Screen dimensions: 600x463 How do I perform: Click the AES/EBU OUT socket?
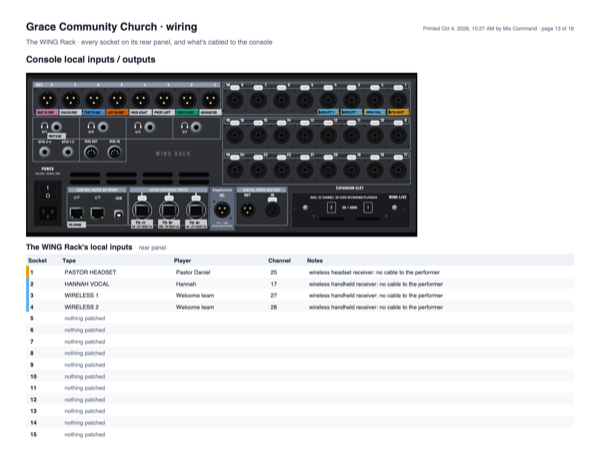tap(247, 209)
